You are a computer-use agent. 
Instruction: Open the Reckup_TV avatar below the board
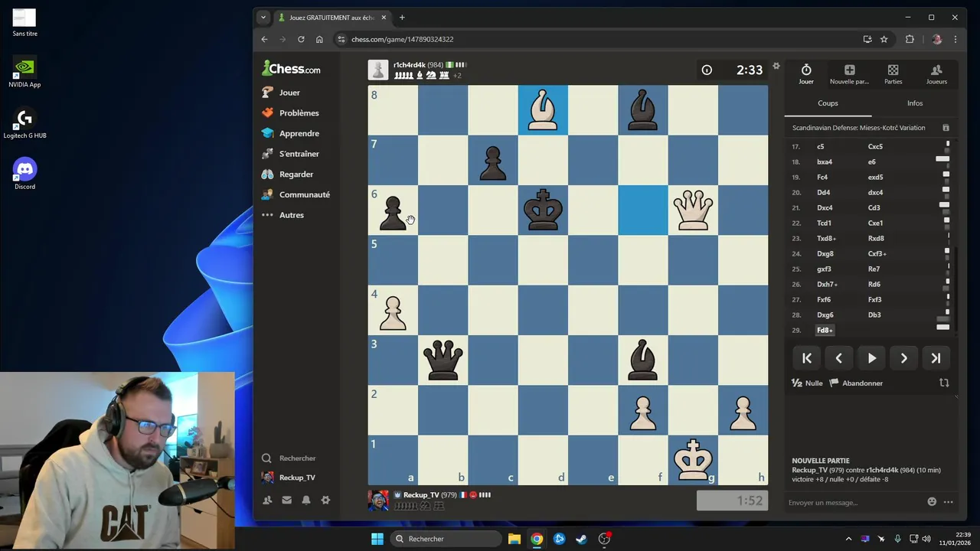tap(378, 500)
